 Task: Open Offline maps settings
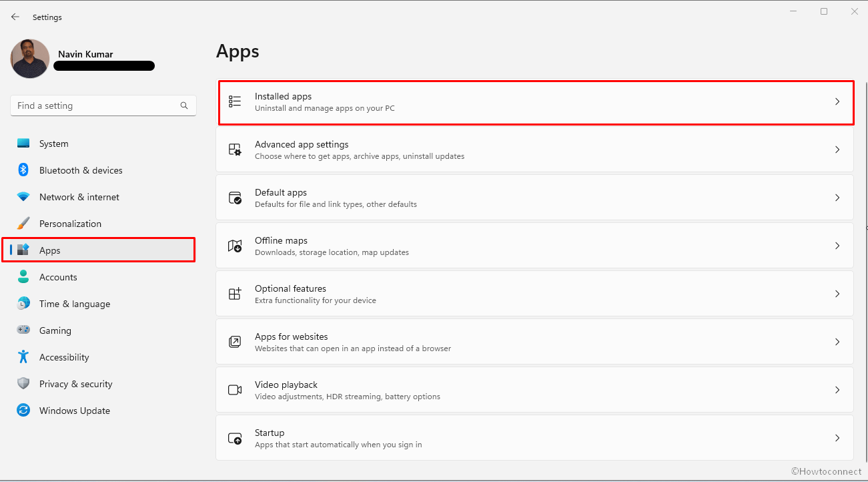(x=534, y=246)
